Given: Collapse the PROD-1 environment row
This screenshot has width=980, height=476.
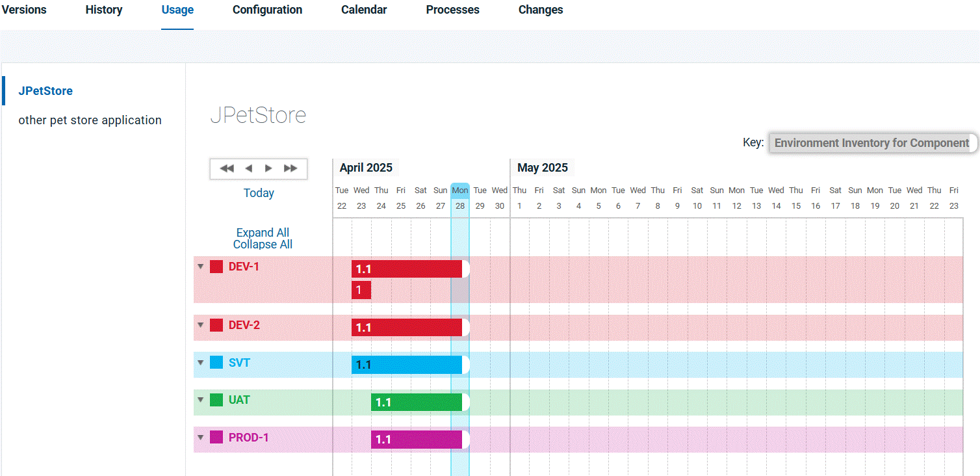Looking at the screenshot, I should pyautogui.click(x=201, y=438).
